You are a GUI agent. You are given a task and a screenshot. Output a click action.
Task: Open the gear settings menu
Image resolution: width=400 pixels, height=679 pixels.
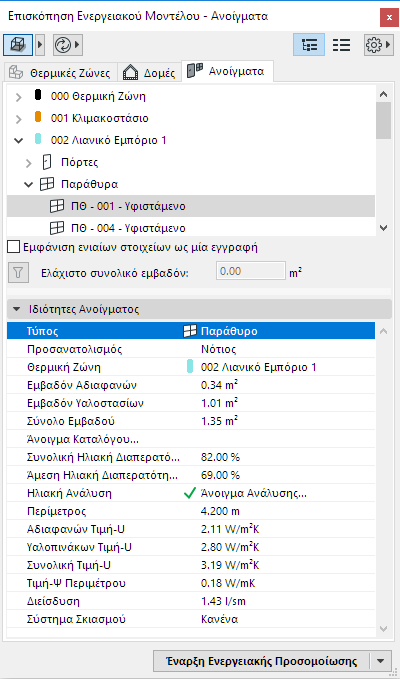tap(374, 45)
